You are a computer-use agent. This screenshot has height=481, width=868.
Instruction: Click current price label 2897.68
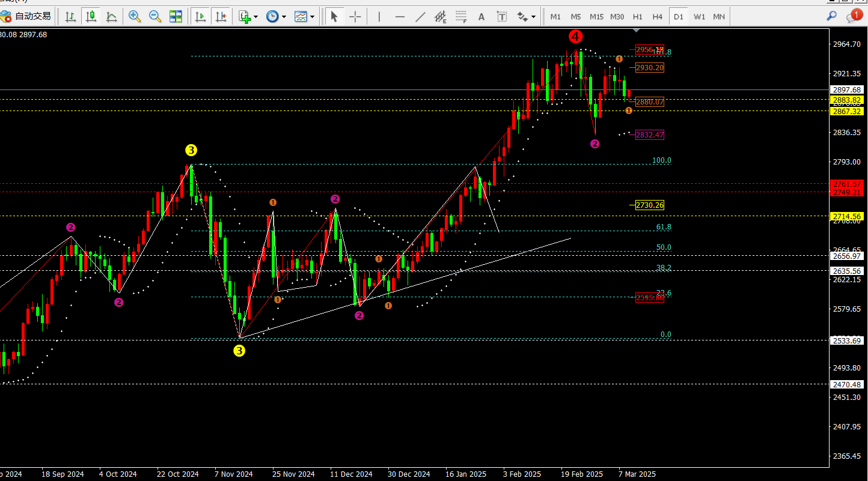(848, 90)
